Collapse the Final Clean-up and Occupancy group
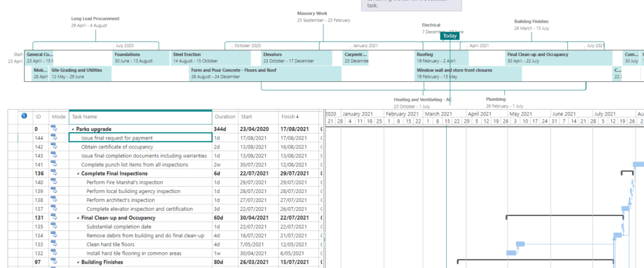644x268 pixels. click(78, 218)
